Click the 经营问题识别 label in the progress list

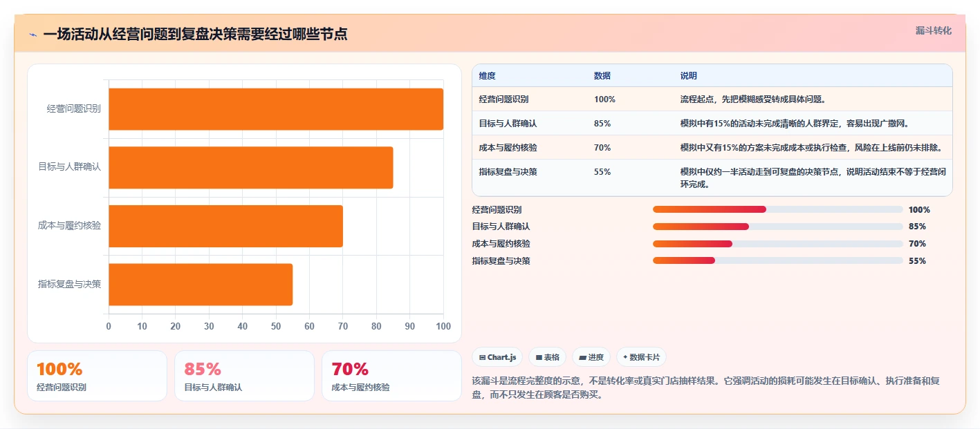coord(497,209)
